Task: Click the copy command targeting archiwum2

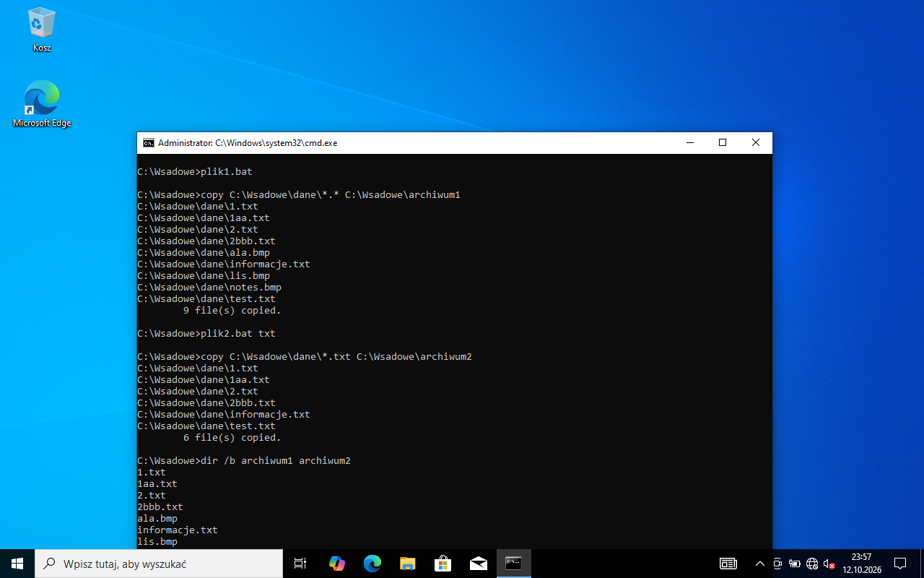Action: pos(305,357)
